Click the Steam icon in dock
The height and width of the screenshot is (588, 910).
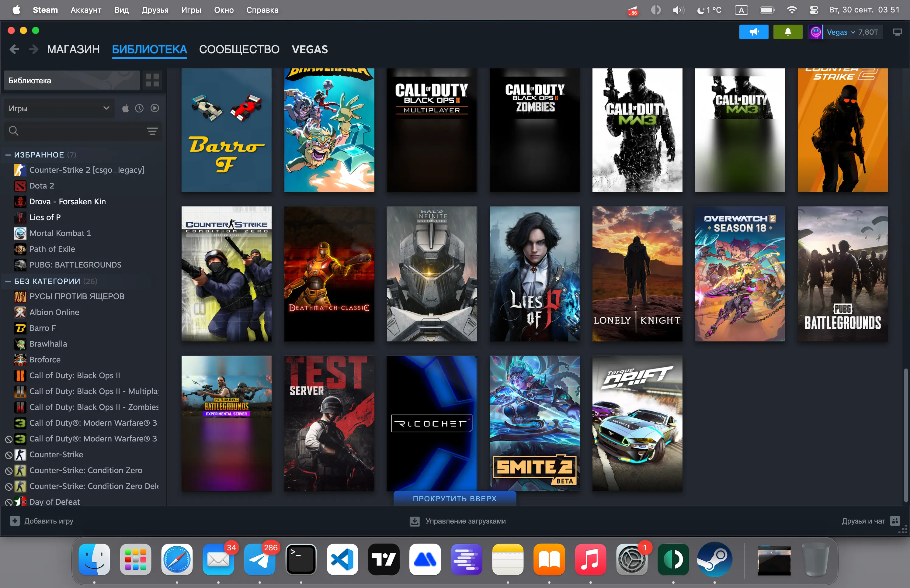click(x=714, y=559)
